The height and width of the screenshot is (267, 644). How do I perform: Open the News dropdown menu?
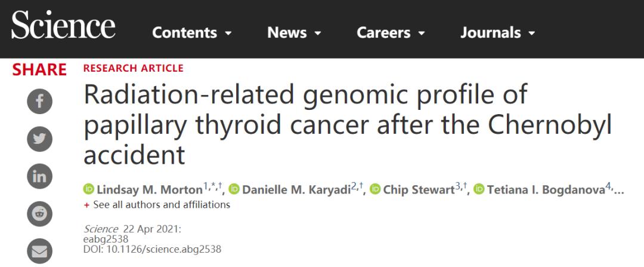(x=295, y=33)
